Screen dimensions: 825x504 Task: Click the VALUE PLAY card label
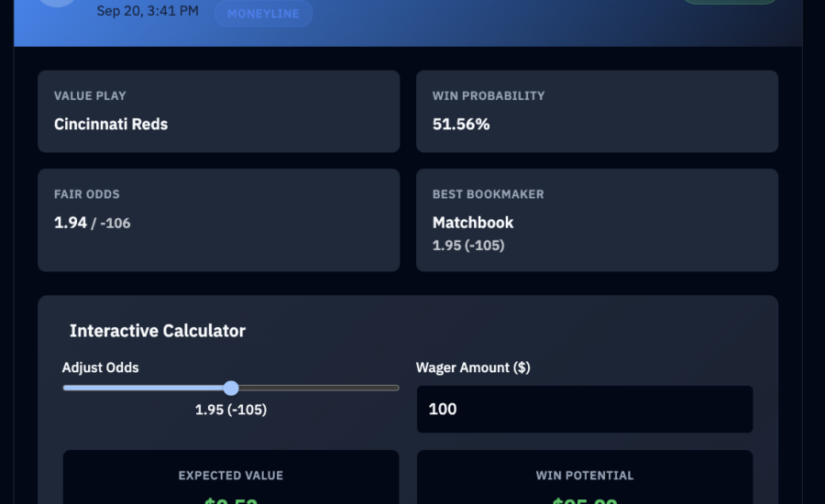(x=90, y=95)
